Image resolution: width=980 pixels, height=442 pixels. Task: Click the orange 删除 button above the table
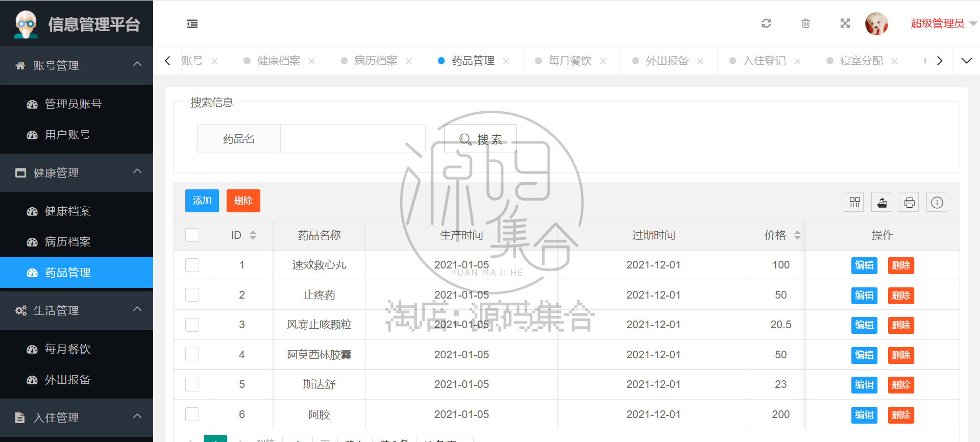[243, 201]
